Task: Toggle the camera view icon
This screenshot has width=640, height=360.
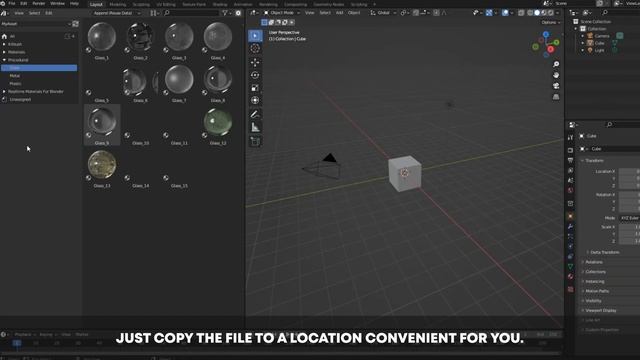Action: click(556, 86)
